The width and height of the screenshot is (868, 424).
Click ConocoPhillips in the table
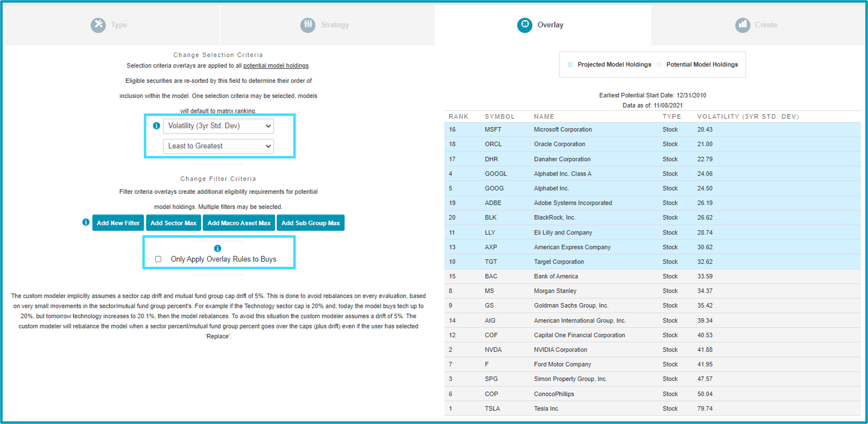(554, 394)
